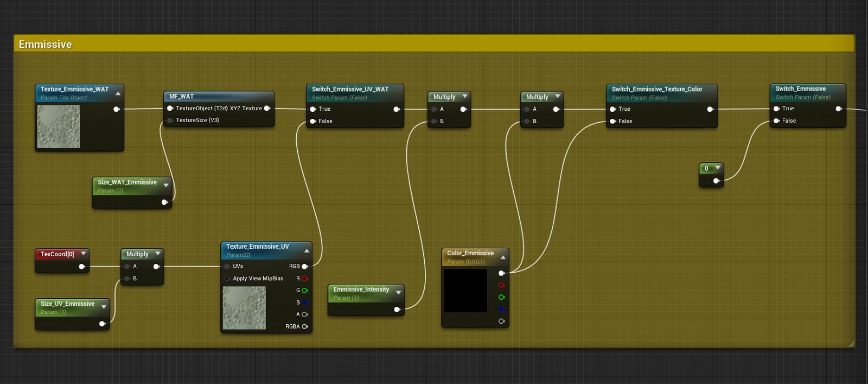The image size is (868, 384).
Task: Click the Switch_Emmissive_Texture_Color False input pin
Action: coord(613,121)
